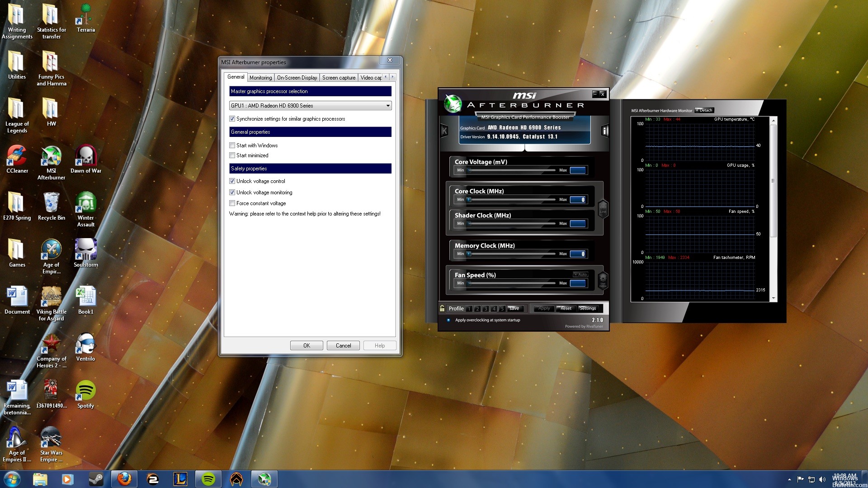Click the profile lock padlock icon
The height and width of the screenshot is (488, 868).
pyautogui.click(x=442, y=308)
